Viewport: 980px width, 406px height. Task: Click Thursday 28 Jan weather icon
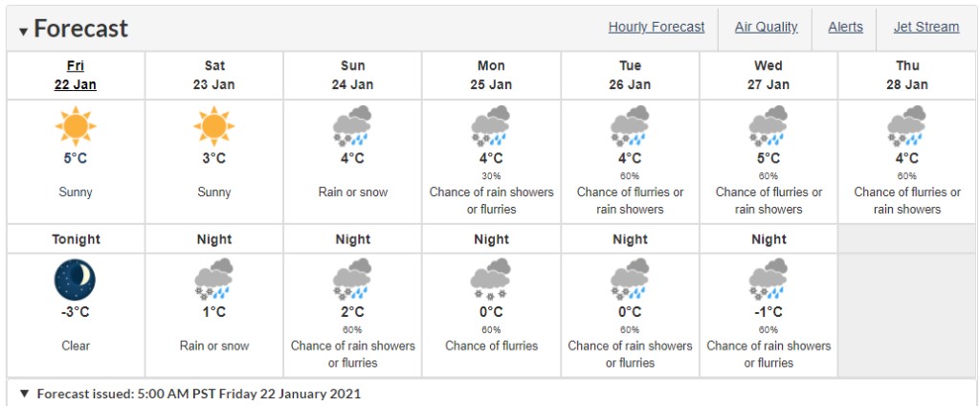coord(906,125)
